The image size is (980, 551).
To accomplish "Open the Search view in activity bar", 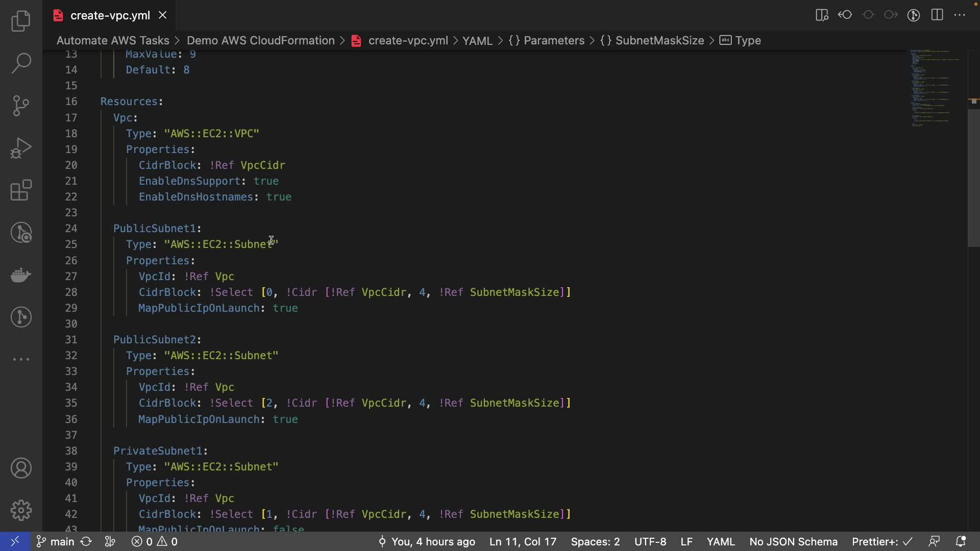I will click(21, 63).
